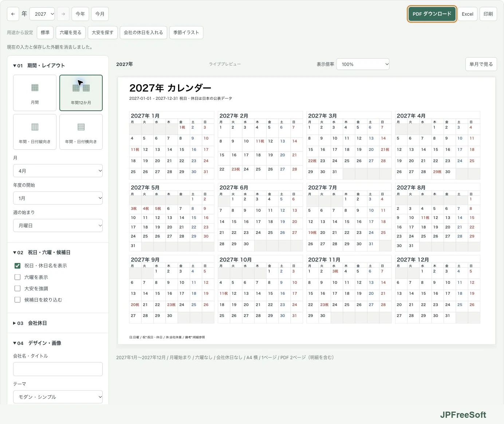Click the previous year arrow button

tap(13, 14)
